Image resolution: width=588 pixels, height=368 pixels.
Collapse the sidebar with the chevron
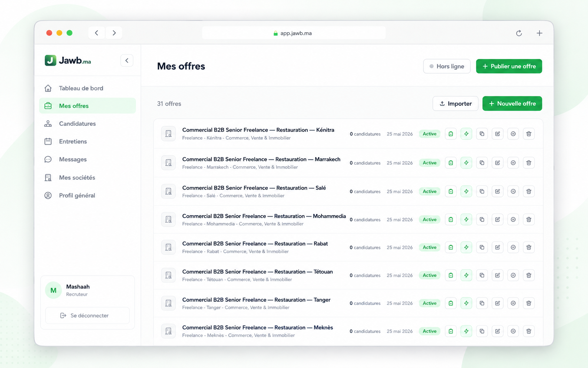tap(127, 60)
